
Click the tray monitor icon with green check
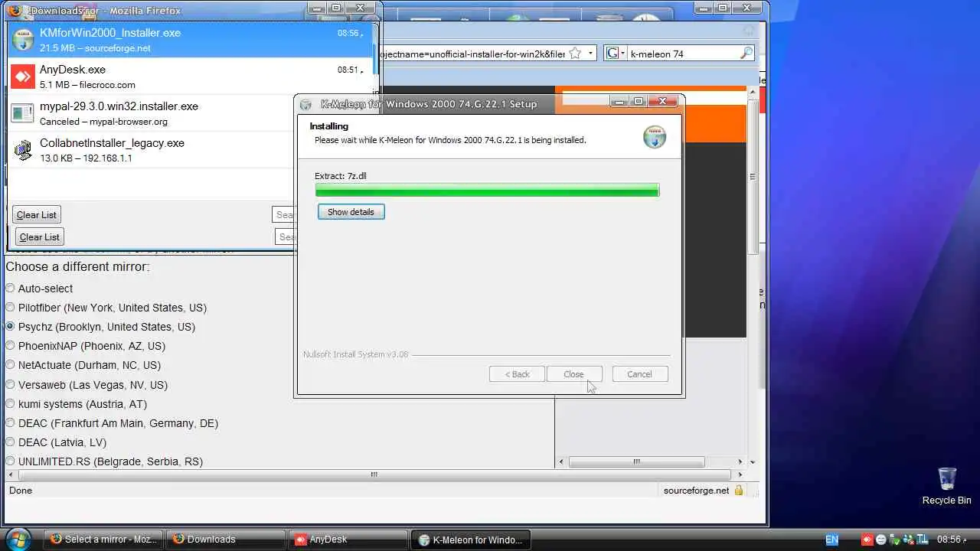(x=895, y=540)
